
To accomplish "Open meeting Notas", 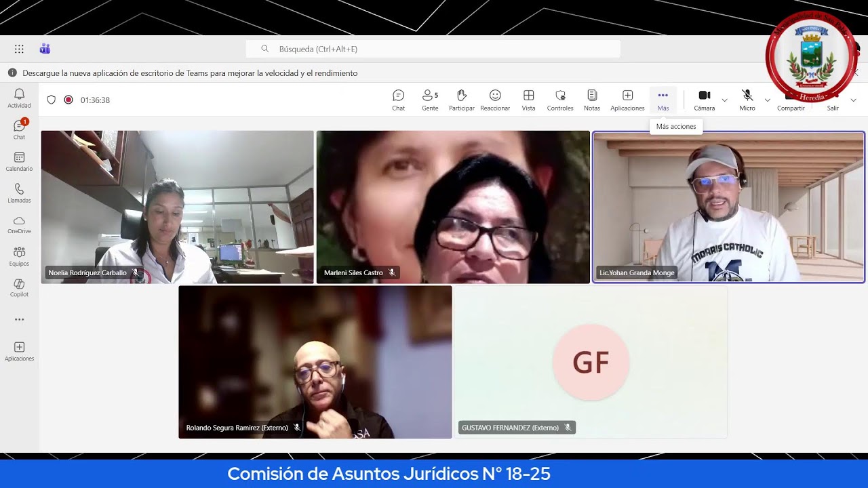I will coord(592,100).
